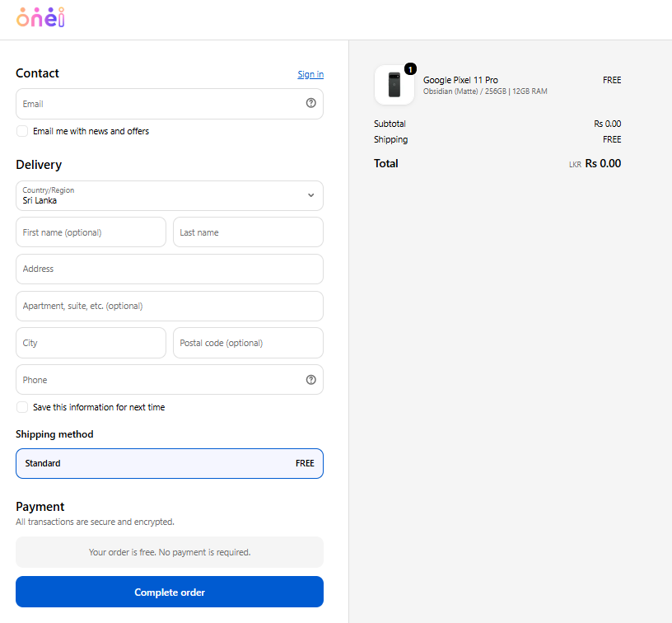The image size is (672, 623).
Task: Show the phone field help icon
Action: tap(310, 379)
